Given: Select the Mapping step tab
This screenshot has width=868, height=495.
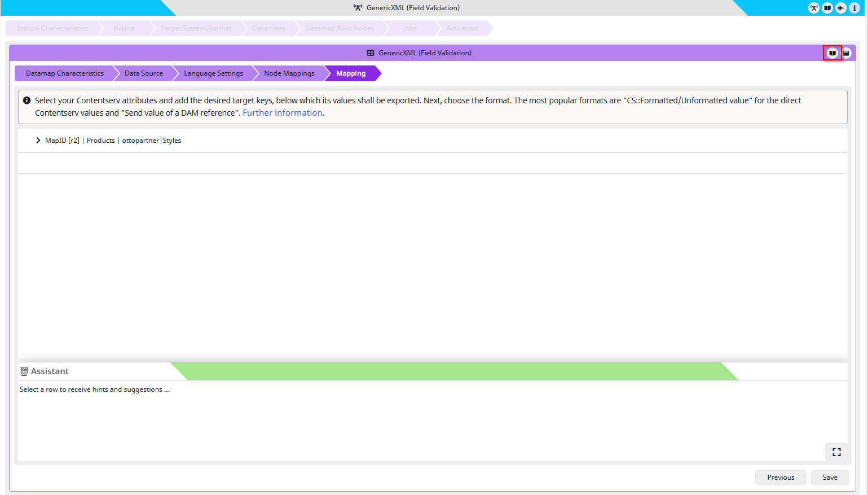Looking at the screenshot, I should click(351, 73).
